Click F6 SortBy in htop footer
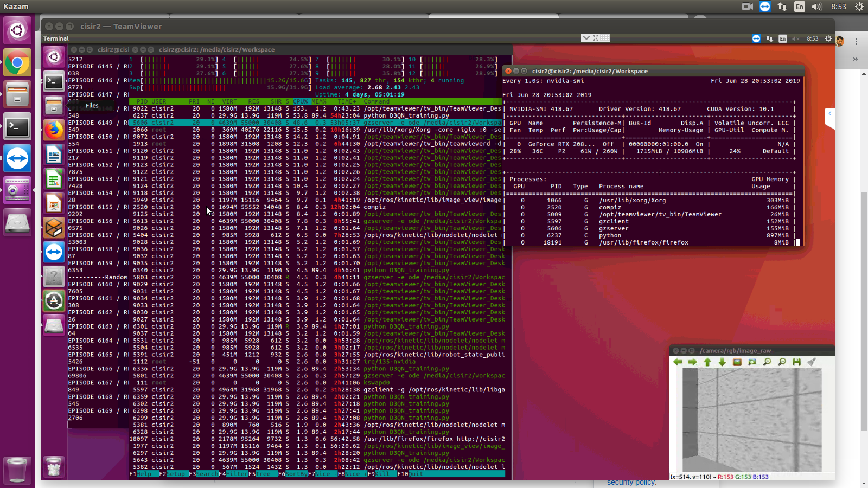 (x=292, y=474)
